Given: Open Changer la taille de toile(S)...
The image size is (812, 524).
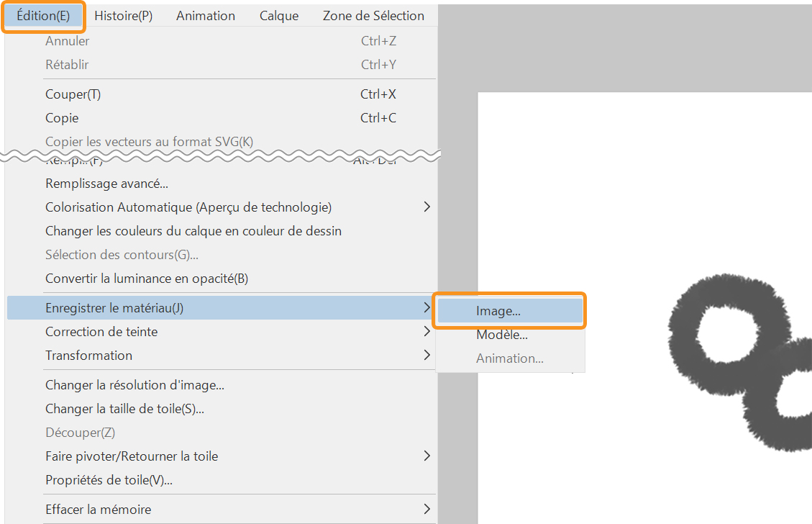Looking at the screenshot, I should click(x=124, y=409).
